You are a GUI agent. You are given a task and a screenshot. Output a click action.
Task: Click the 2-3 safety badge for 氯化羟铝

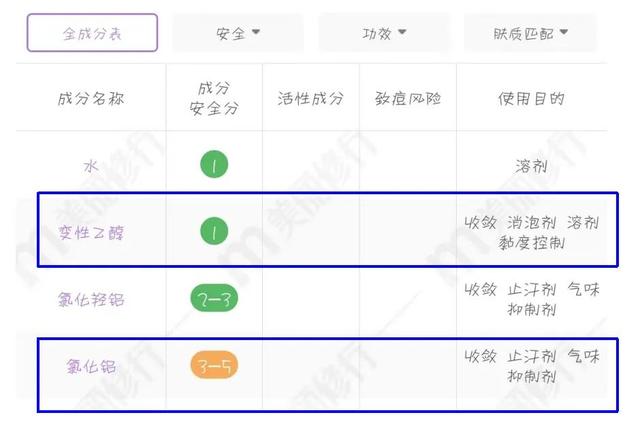coord(214,298)
